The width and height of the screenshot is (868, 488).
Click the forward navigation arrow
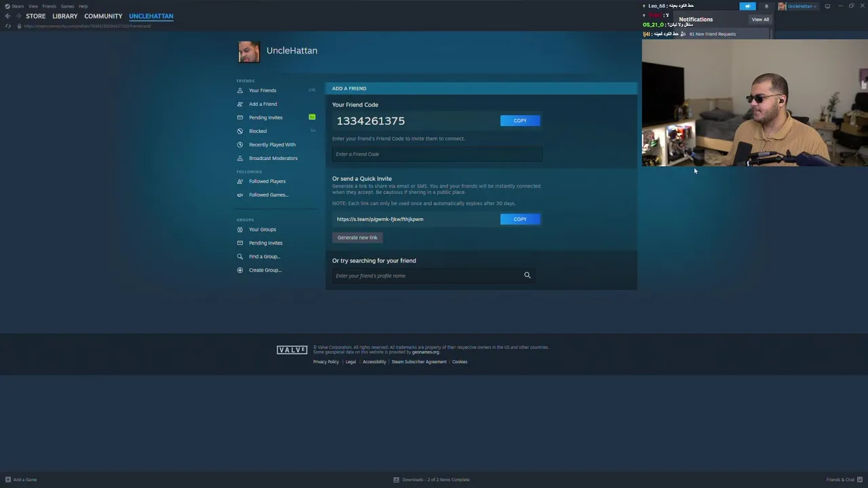(18, 16)
